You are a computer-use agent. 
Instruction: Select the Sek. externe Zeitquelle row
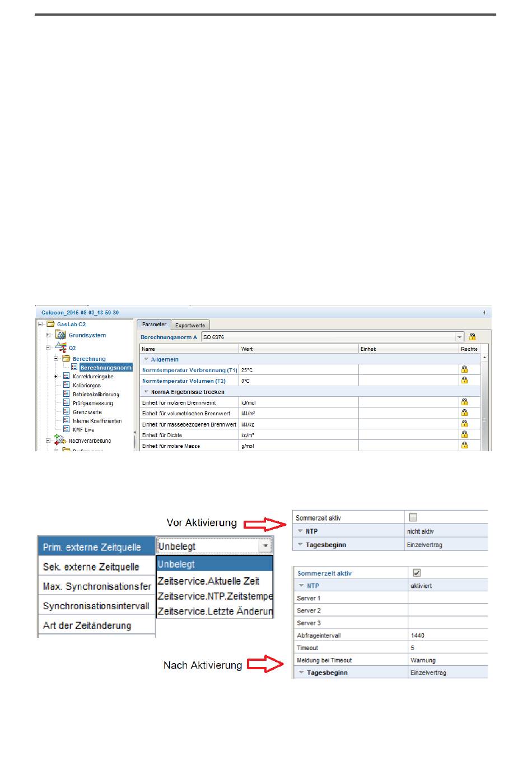click(96, 567)
